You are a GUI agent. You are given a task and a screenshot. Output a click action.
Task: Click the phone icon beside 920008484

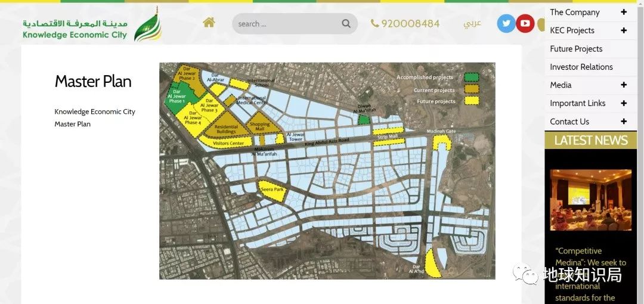coord(374,23)
